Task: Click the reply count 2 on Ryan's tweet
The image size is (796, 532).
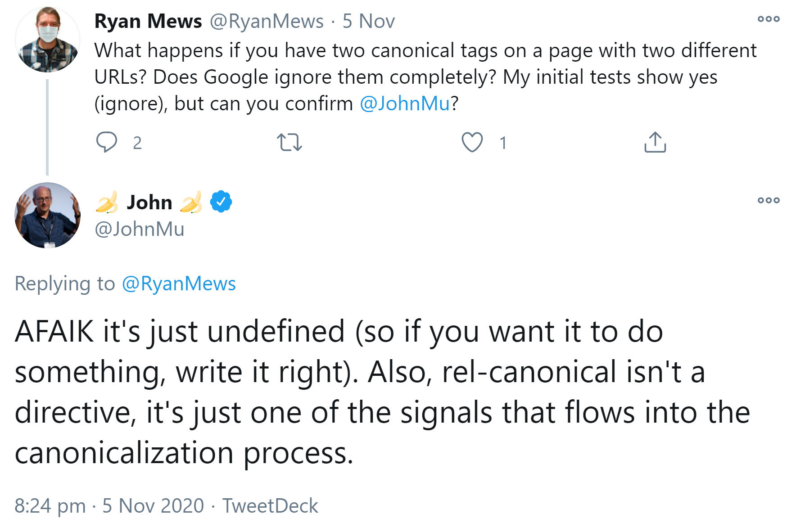Action: 137,143
